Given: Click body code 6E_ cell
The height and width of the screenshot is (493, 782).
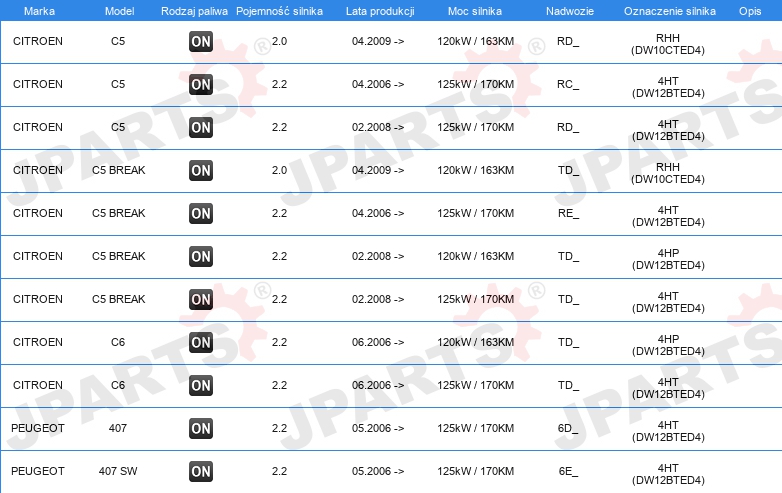Looking at the screenshot, I should click(568, 471).
